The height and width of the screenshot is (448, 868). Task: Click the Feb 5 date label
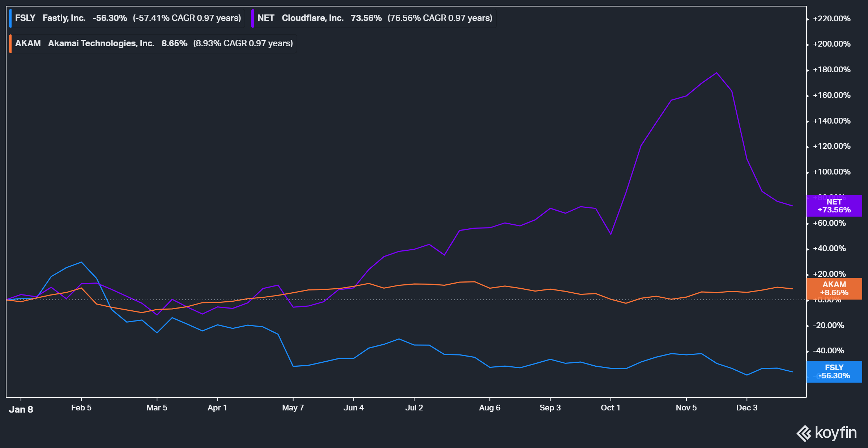(x=81, y=408)
